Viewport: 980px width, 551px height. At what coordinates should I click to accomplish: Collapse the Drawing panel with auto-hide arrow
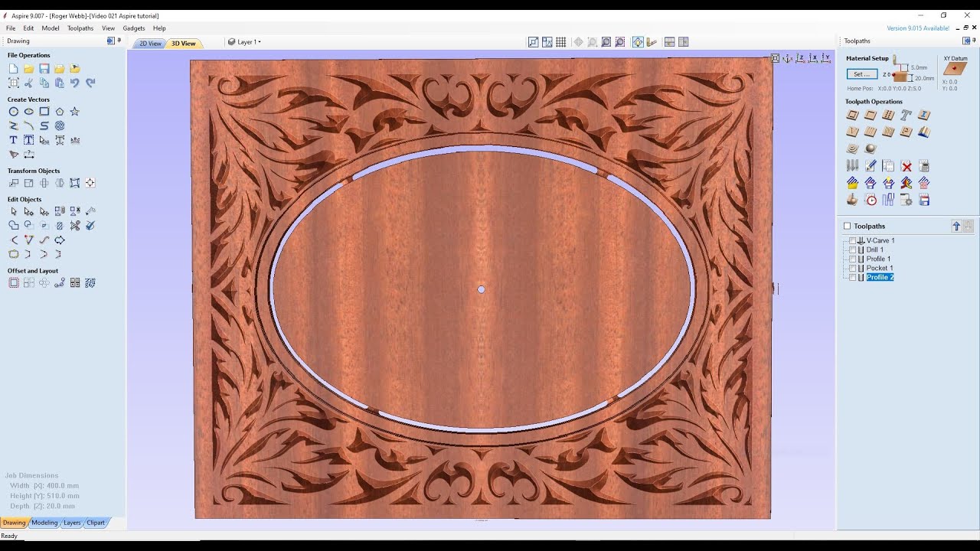click(110, 41)
